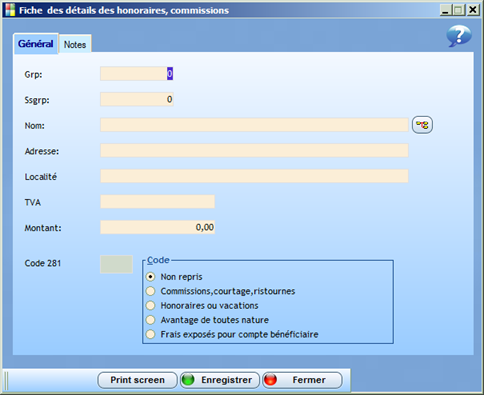
Task: Choose Commissions, courtage, ristournes option
Action: click(151, 291)
